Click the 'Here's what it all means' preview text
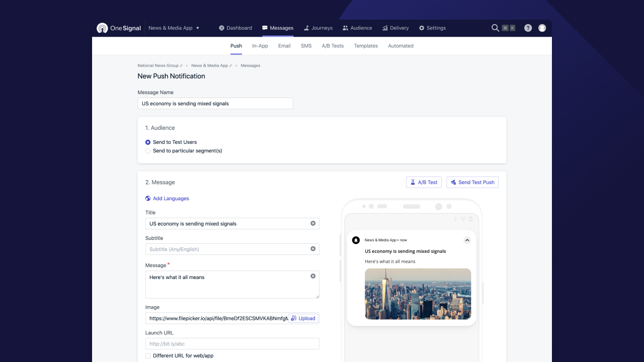The height and width of the screenshot is (362, 644). point(390,261)
